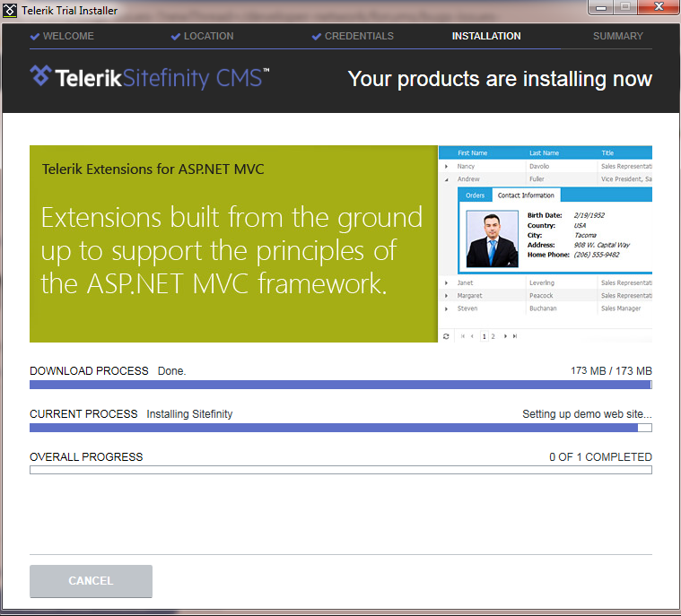Click the current process progress bar

[341, 428]
